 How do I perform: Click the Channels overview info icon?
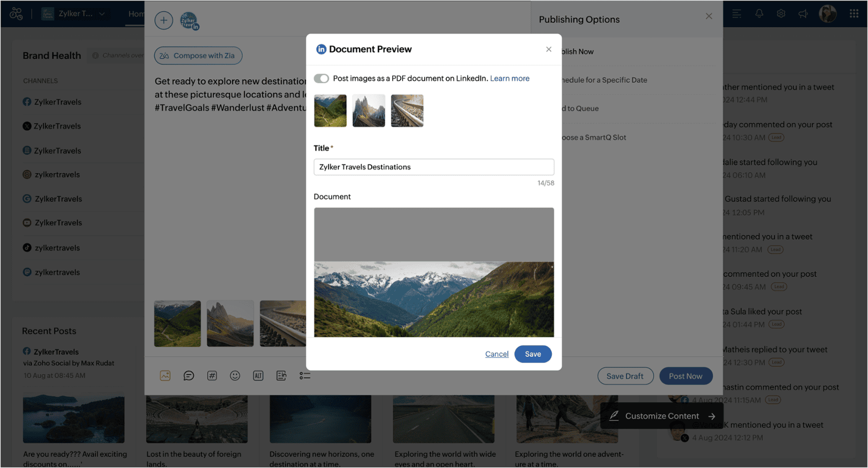95,55
